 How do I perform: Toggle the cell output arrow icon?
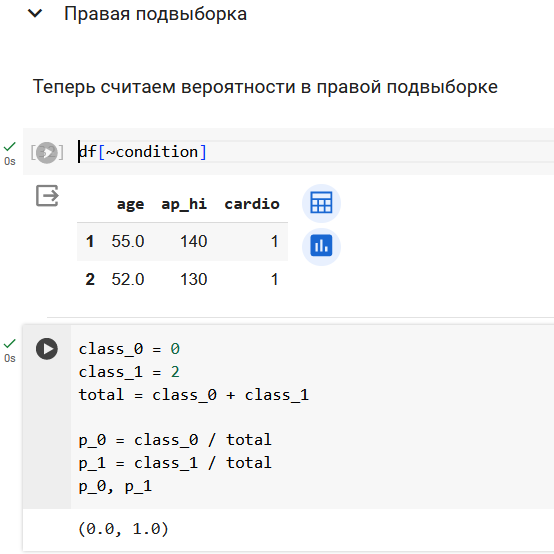point(47,195)
